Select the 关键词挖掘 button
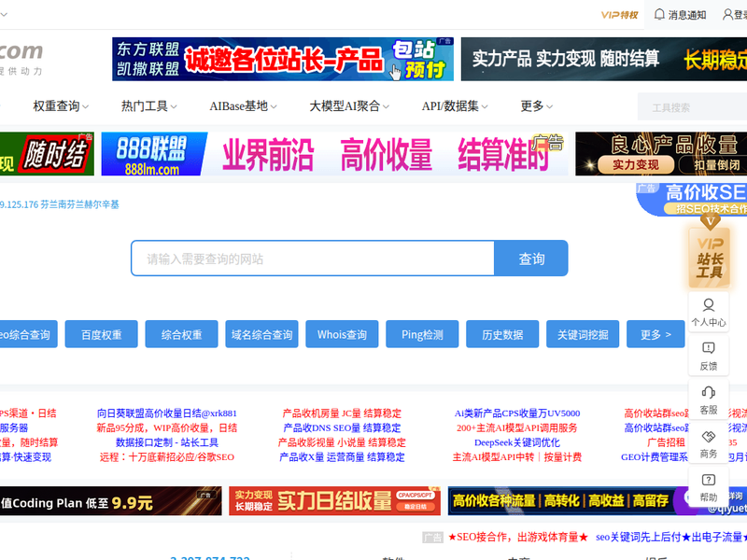The width and height of the screenshot is (747, 560). [583, 334]
